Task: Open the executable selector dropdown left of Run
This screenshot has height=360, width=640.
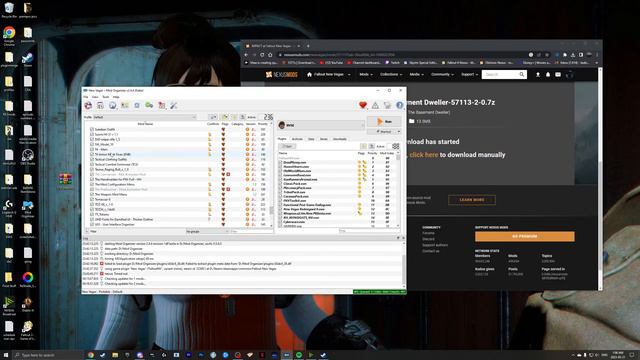Action: point(321,125)
